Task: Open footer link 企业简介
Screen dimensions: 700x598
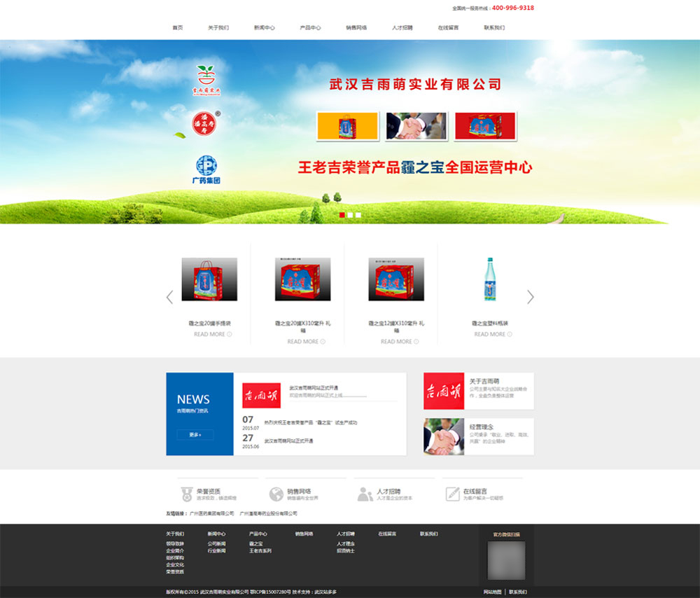Action: (x=175, y=550)
